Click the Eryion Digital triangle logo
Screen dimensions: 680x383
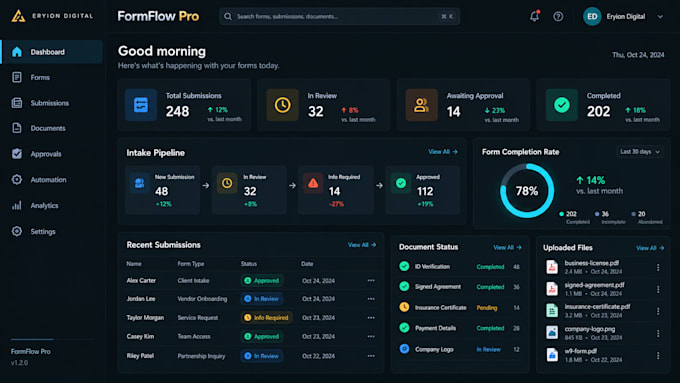(18, 16)
